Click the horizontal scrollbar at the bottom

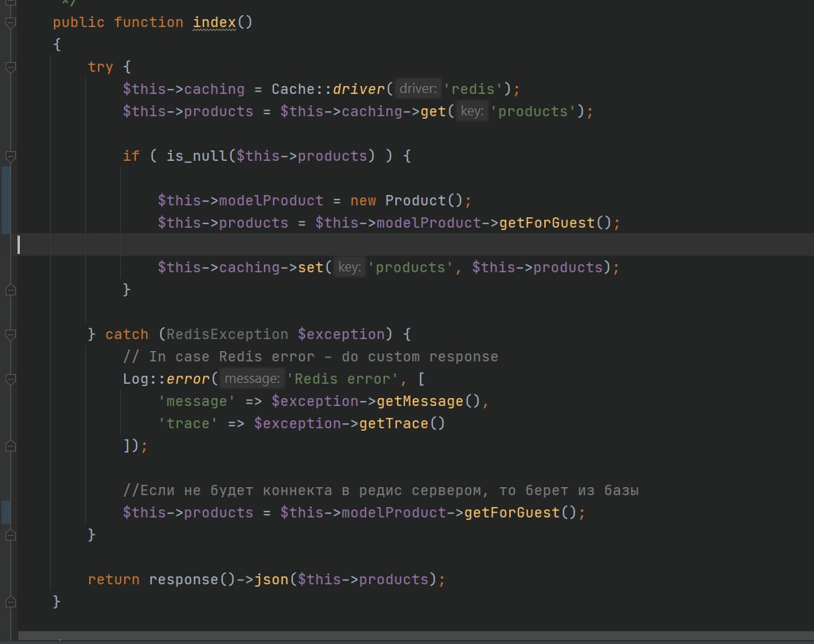tap(415, 636)
